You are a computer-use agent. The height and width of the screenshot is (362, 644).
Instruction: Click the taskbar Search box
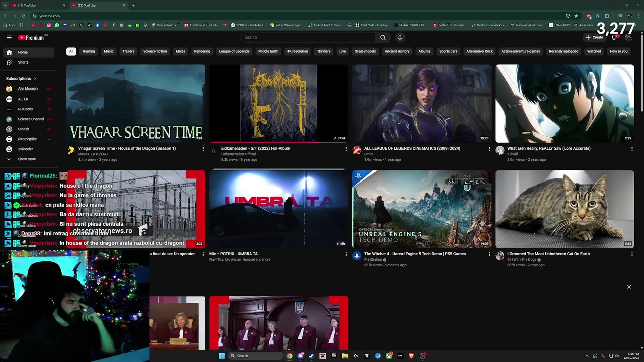click(x=256, y=356)
